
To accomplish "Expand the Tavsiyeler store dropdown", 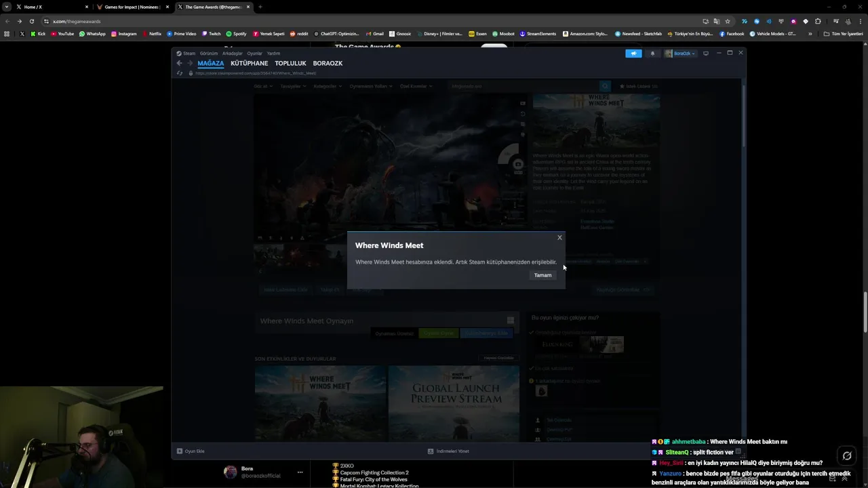I will tap(293, 86).
